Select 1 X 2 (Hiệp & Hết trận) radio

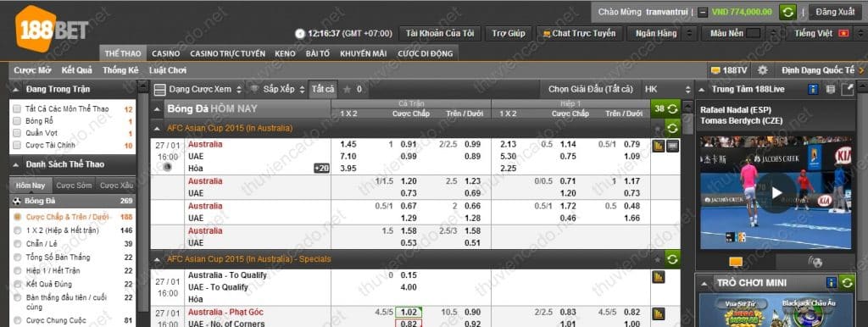[x=17, y=230]
